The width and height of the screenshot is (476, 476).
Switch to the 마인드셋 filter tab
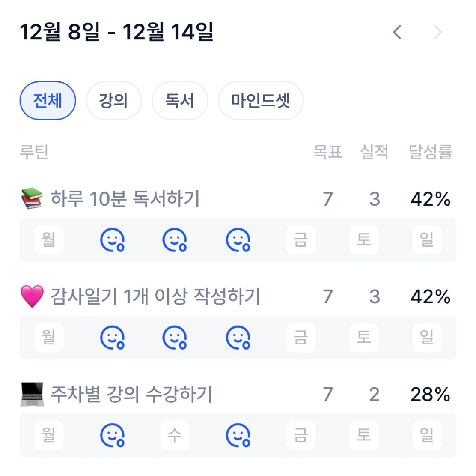pyautogui.click(x=261, y=101)
